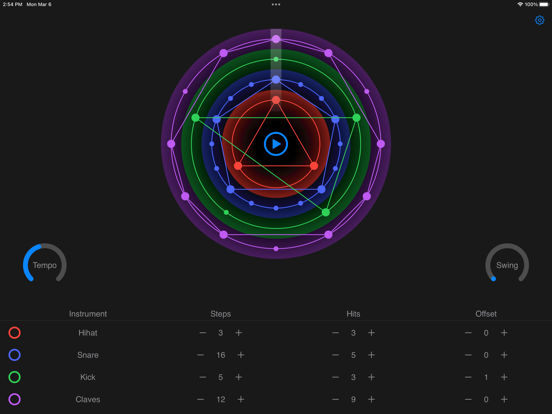Increase Snare offset with plus
The width and height of the screenshot is (552, 414).
pyautogui.click(x=504, y=355)
